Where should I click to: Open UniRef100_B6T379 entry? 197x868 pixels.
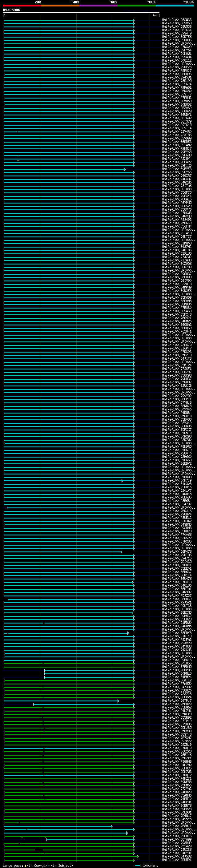coord(177,121)
